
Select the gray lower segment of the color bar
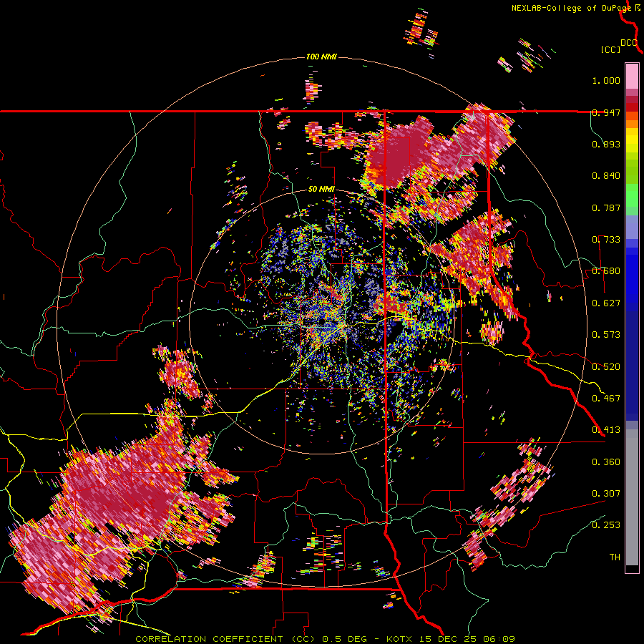(632, 497)
